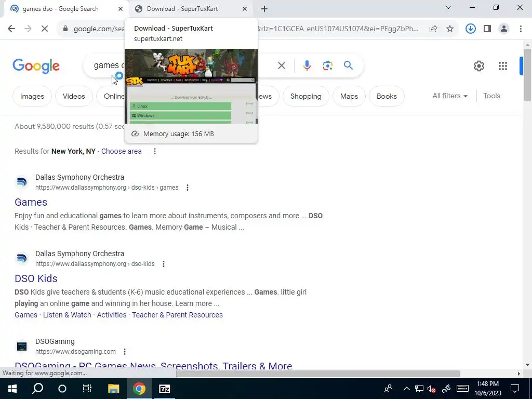This screenshot has height=399, width=532.
Task: Toggle the Chrome side panel icon
Action: coord(487,29)
